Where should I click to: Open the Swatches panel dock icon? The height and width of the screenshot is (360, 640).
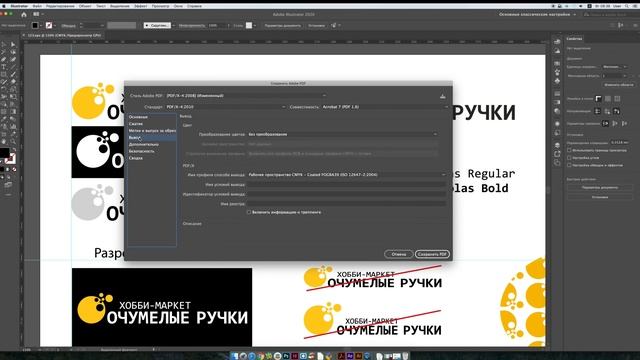[x=557, y=64]
